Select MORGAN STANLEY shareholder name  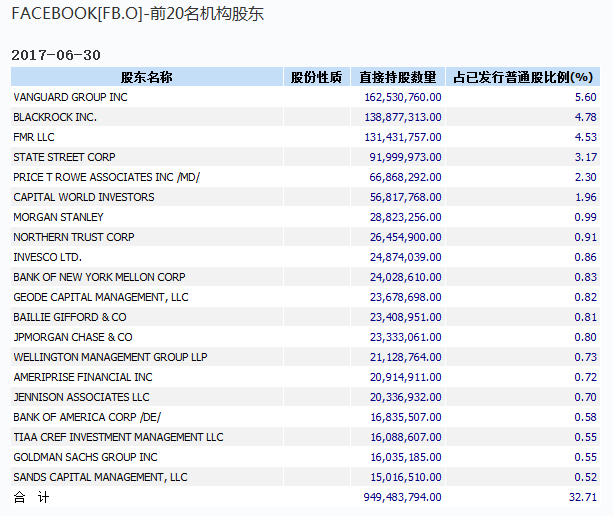[58, 217]
